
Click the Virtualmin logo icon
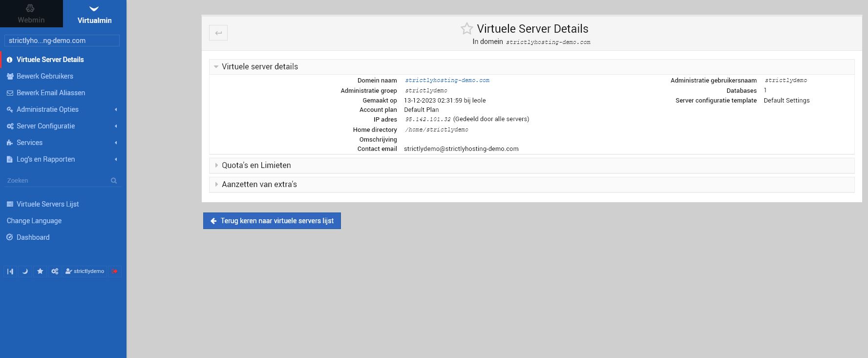(x=94, y=8)
